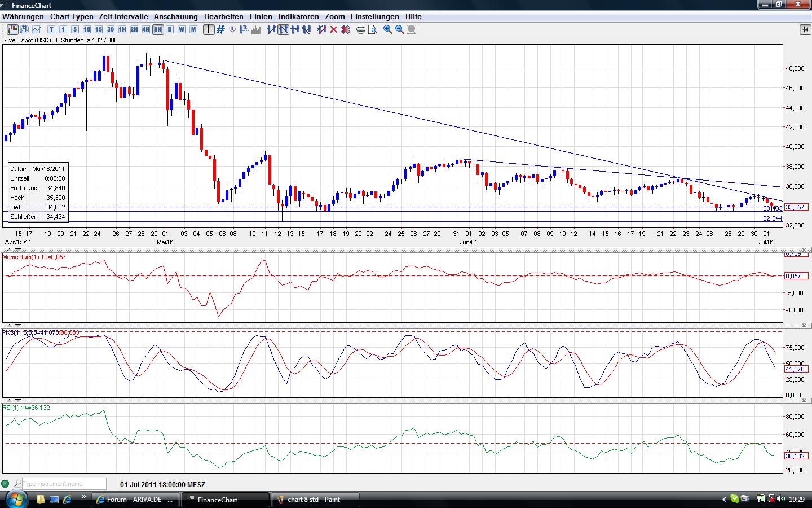The image size is (812, 508).
Task: Switch to chart 8 std - Paint window
Action: 316,500
